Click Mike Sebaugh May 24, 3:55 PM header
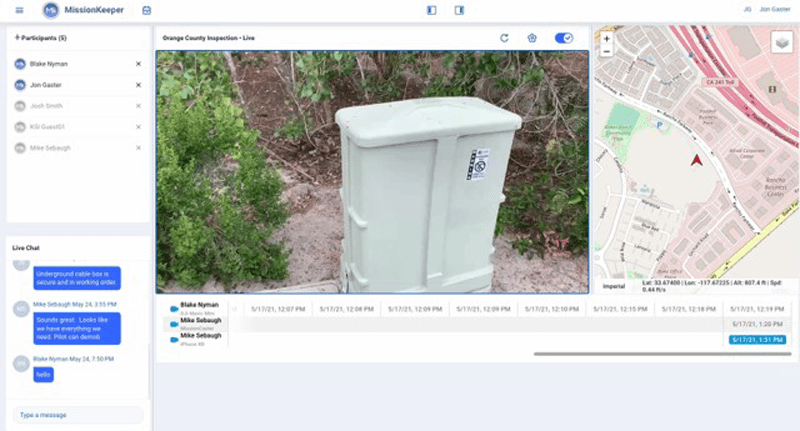 (74, 304)
